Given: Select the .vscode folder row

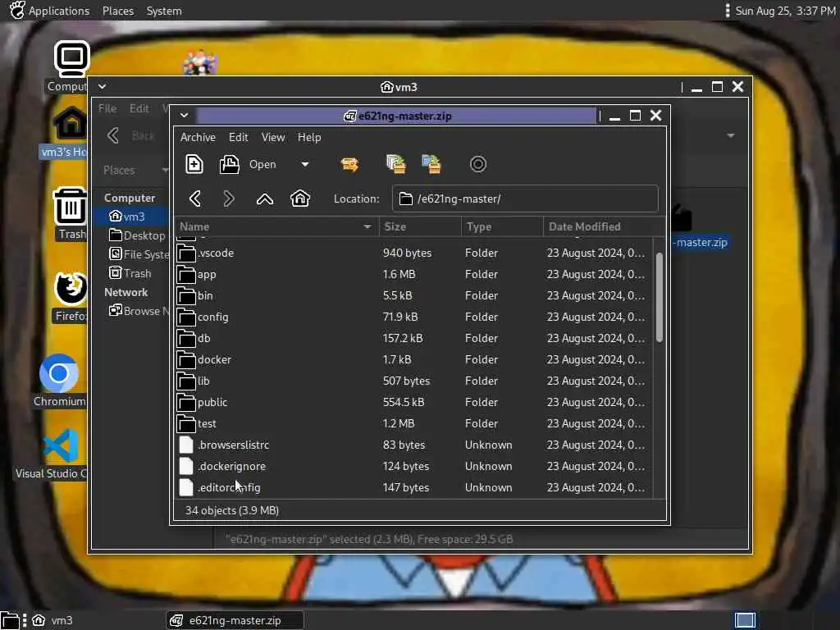Looking at the screenshot, I should (413, 253).
